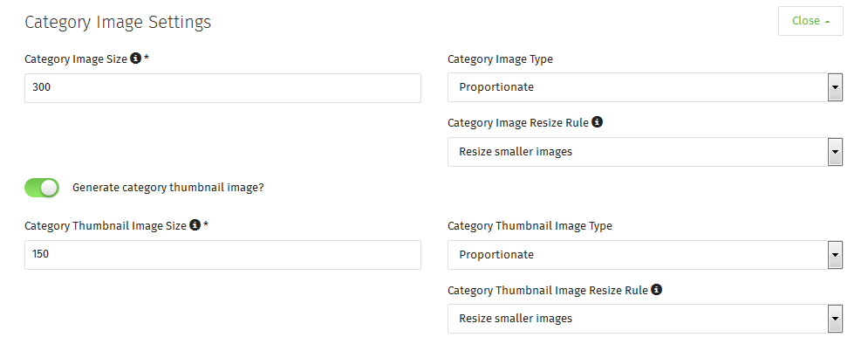Click the Category Thumbnail Image Resize Rule label text
Screen dimensions: 868x351
pyautogui.click(x=548, y=290)
